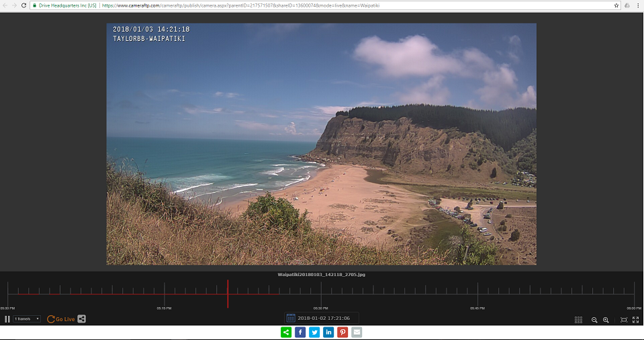Viewport: 644px width, 340px height.
Task: Share the camera on Facebook
Action: pyautogui.click(x=300, y=332)
